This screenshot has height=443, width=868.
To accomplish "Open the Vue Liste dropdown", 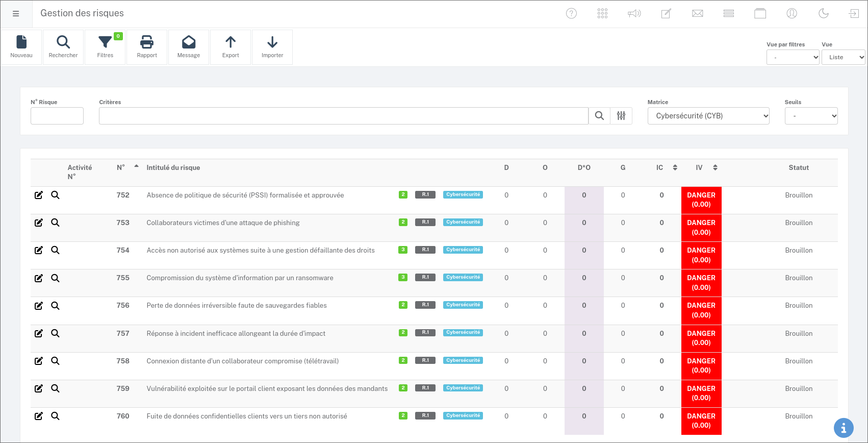I will (x=843, y=57).
